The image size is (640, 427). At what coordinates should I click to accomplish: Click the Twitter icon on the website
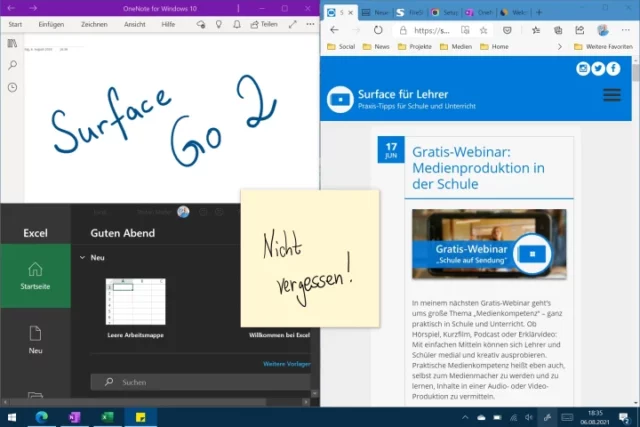[598, 68]
